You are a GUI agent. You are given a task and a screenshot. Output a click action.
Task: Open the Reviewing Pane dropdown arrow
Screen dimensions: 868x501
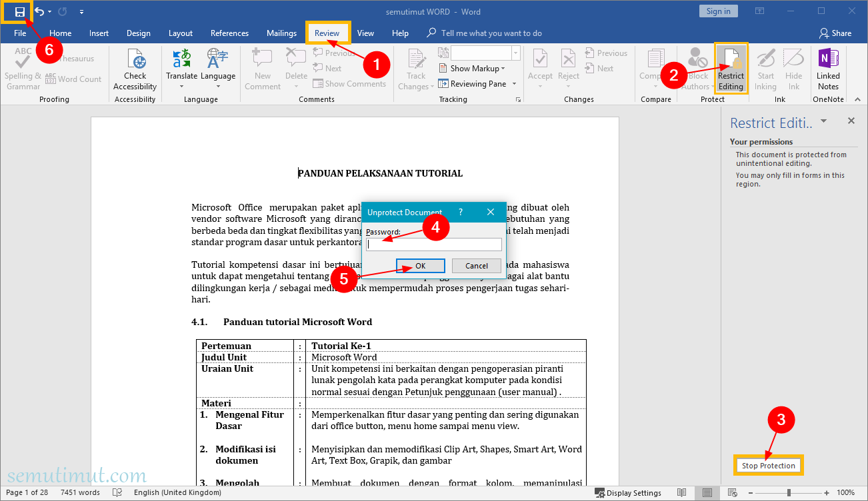pos(514,84)
